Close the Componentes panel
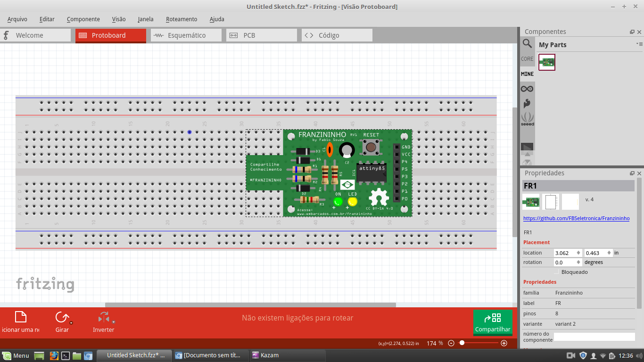Viewport: 644px width, 362px height. coord(639,32)
